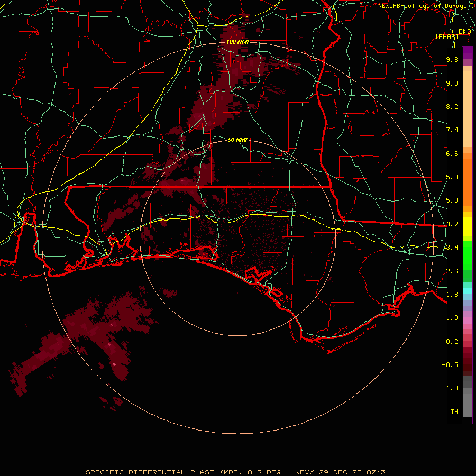Select the -0.5 value on the scale
Viewport: 476px width, 476px height.
tap(450, 365)
